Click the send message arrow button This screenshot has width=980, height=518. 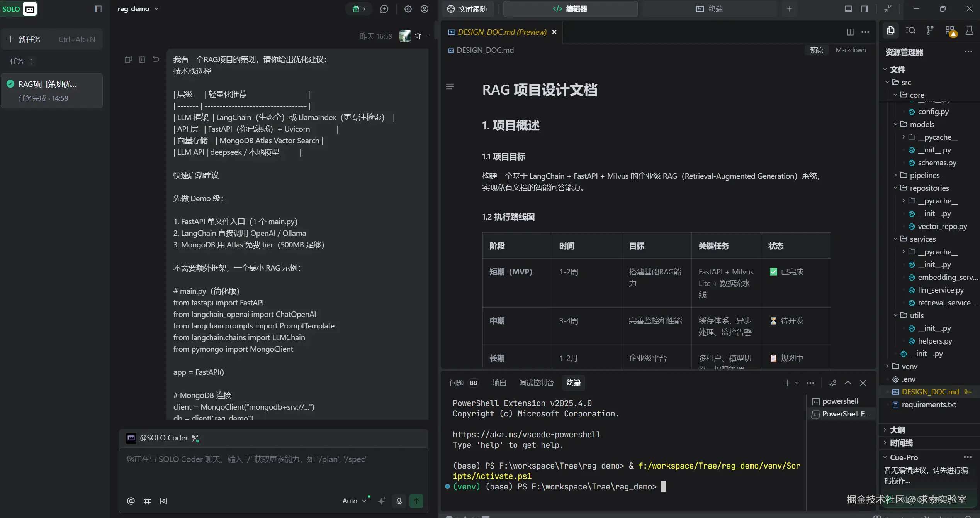[x=416, y=501]
